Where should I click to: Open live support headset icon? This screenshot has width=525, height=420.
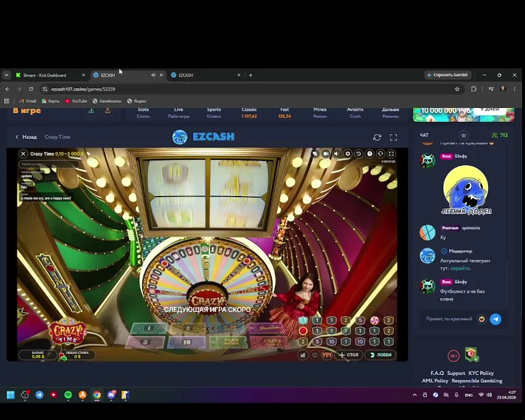(380, 154)
